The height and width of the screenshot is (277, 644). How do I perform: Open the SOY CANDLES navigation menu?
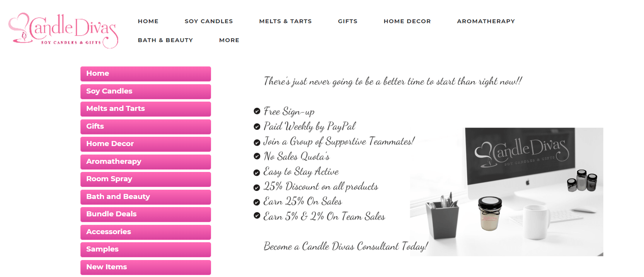pyautogui.click(x=209, y=21)
